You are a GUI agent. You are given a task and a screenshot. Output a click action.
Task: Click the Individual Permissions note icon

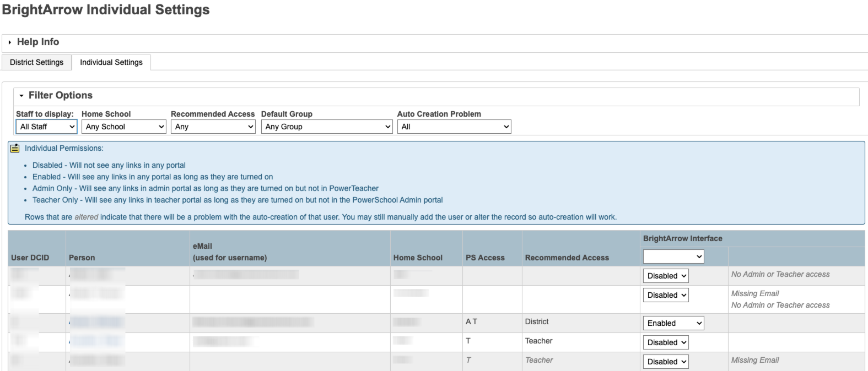click(15, 148)
